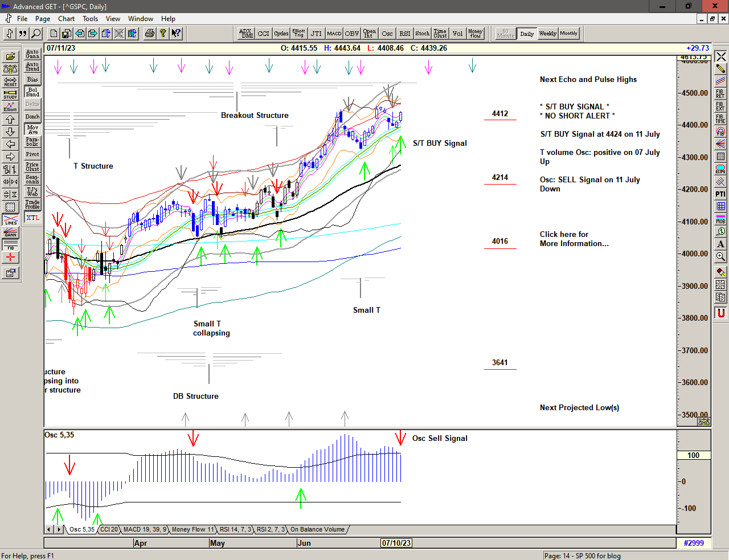Expand the price scale corner button
Image resolution: width=729 pixels, height=560 pixels.
[x=704, y=422]
